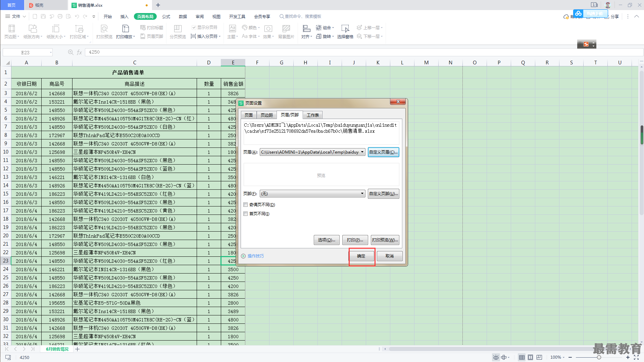
Task: Click 自定义页脚 custom footer button
Action: click(x=383, y=194)
